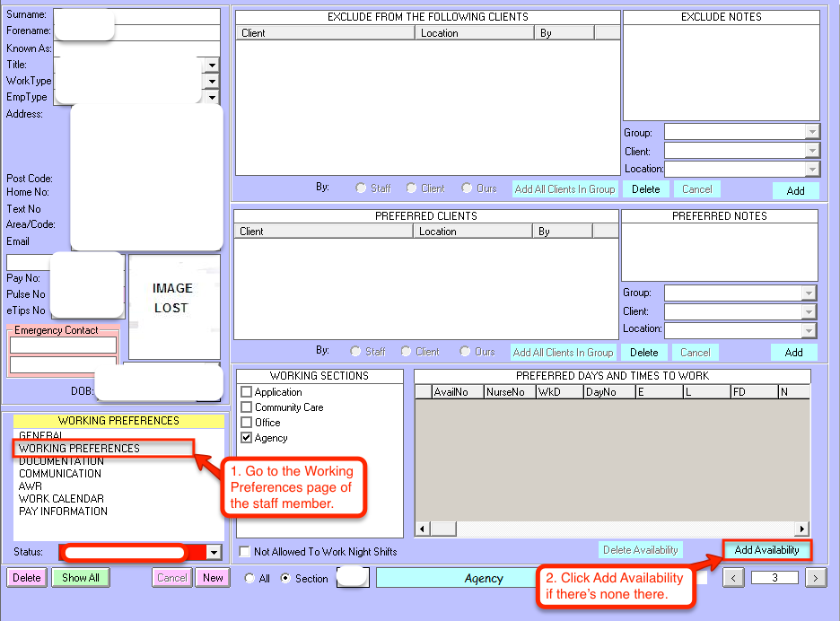The image size is (840, 621).
Task: Open the Status dropdown
Action: click(x=213, y=553)
